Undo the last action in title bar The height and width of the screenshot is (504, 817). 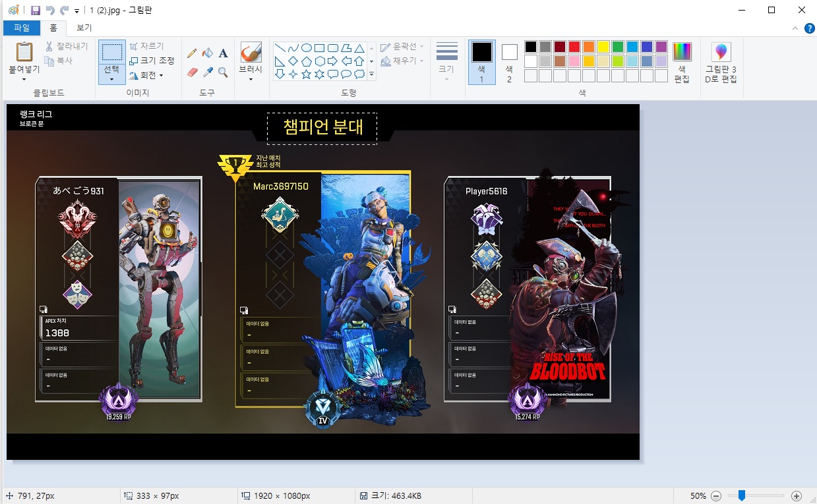click(50, 10)
